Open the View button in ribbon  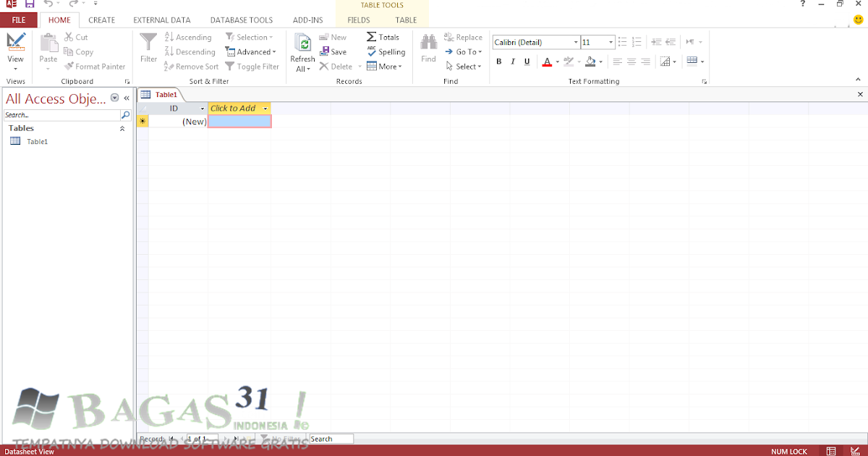point(15,51)
